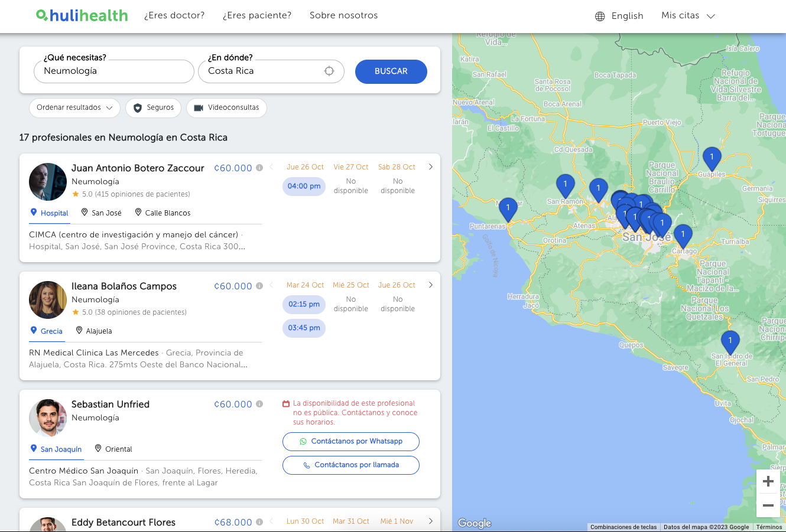This screenshot has width=786, height=532.
Task: Open Combinaciones de teclas map shortcuts
Action: click(623, 527)
